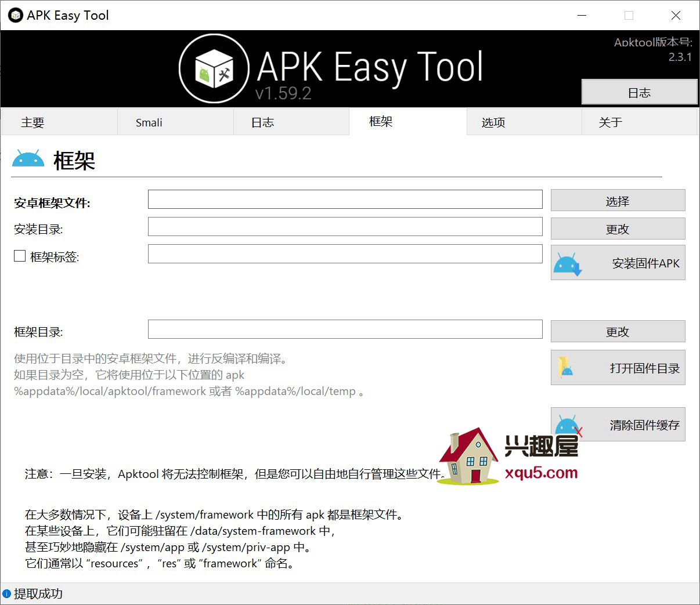
Task: Click the 2.3.1 version number
Action: (680, 57)
